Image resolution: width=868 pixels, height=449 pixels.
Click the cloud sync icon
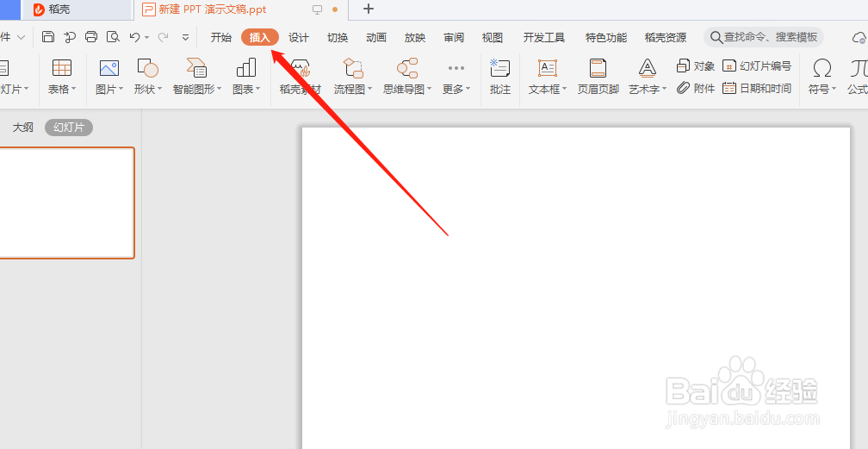pyautogui.click(x=859, y=38)
